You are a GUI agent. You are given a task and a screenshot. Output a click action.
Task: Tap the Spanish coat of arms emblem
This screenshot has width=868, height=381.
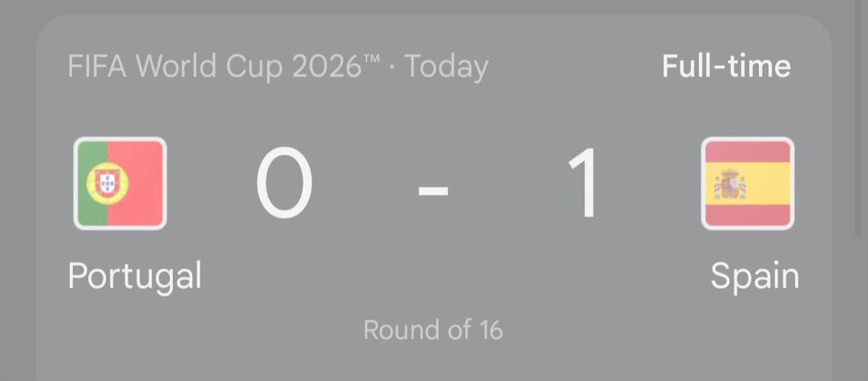[731, 185]
